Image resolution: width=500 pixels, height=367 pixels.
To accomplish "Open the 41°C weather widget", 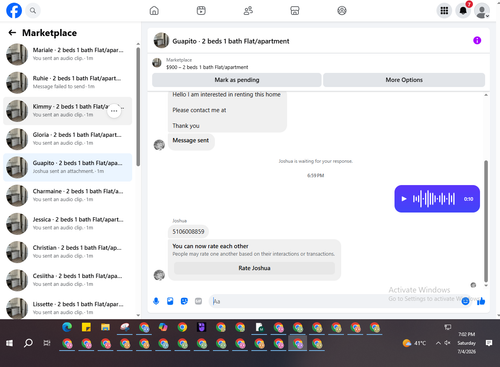I will (x=414, y=343).
